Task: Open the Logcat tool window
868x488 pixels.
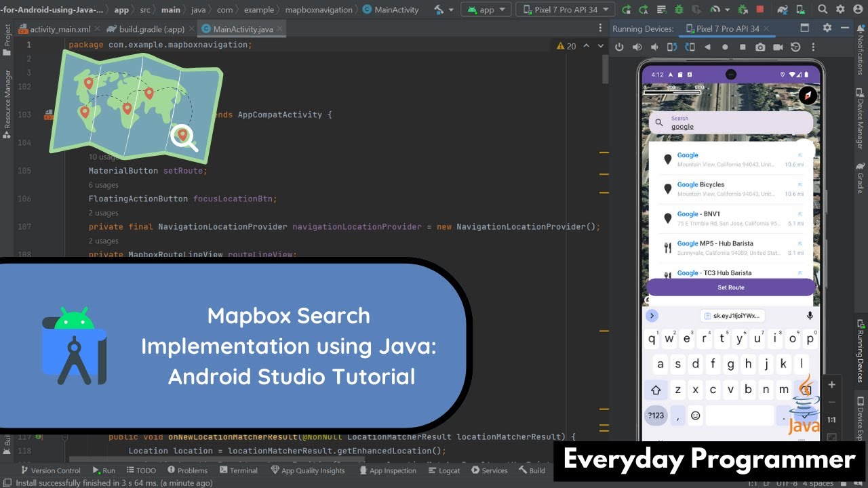Action: coord(444,470)
